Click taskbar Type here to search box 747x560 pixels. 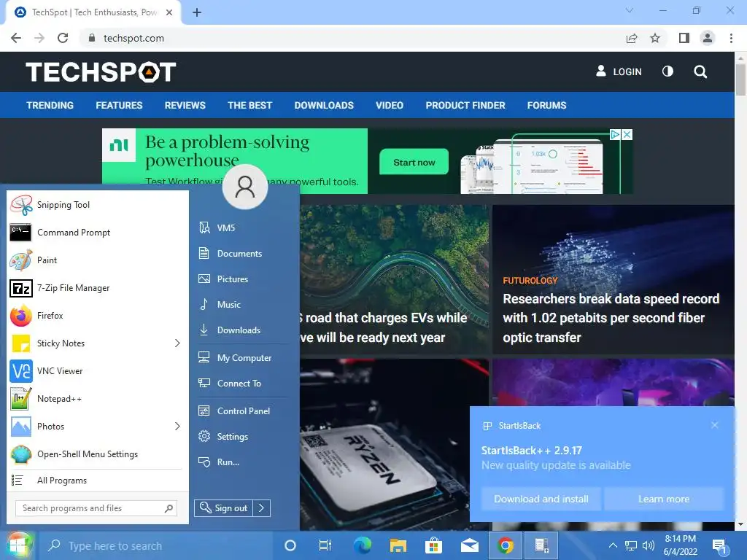pos(158,545)
